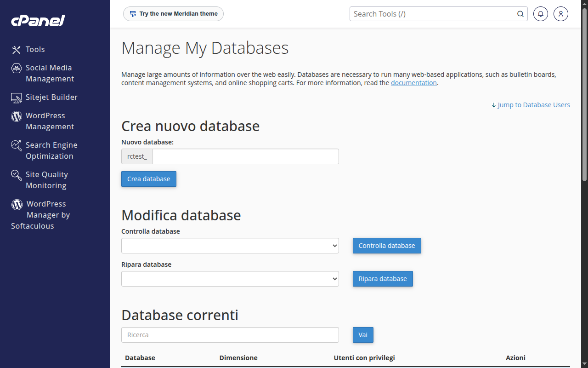The width and height of the screenshot is (588, 368).
Task: Open Social Media Management in sidebar
Action: pos(50,73)
